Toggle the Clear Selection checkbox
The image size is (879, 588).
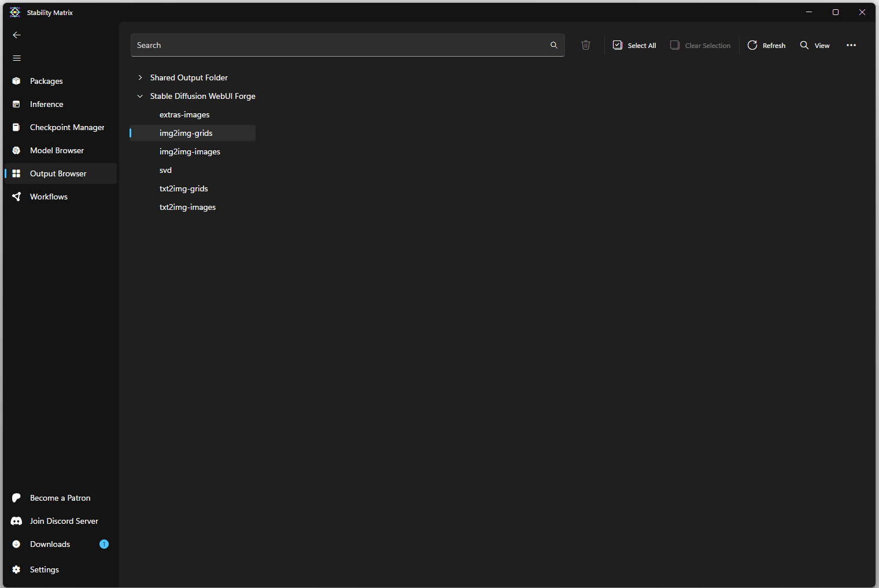click(675, 45)
